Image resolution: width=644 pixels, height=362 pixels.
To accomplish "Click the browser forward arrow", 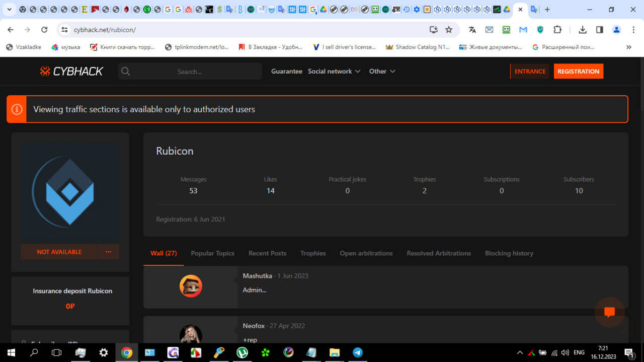I will click(27, 30).
